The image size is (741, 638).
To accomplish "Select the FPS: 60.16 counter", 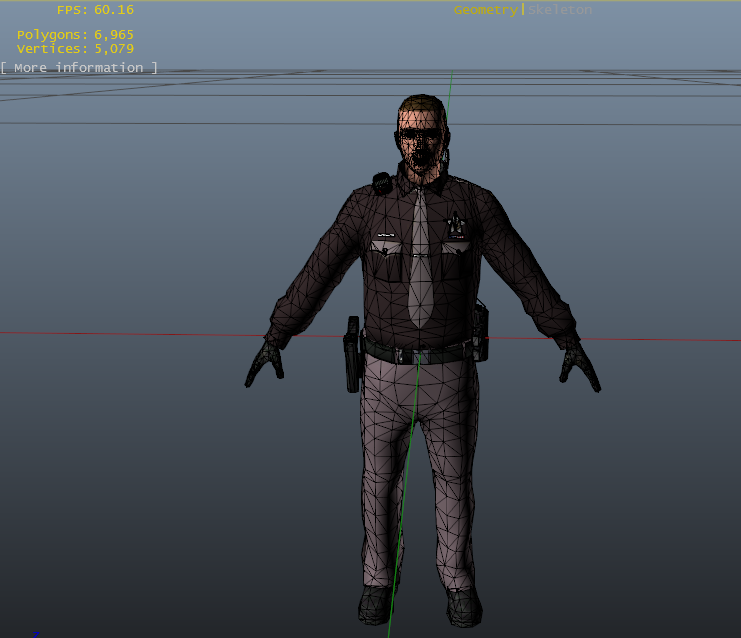I will [x=95, y=10].
